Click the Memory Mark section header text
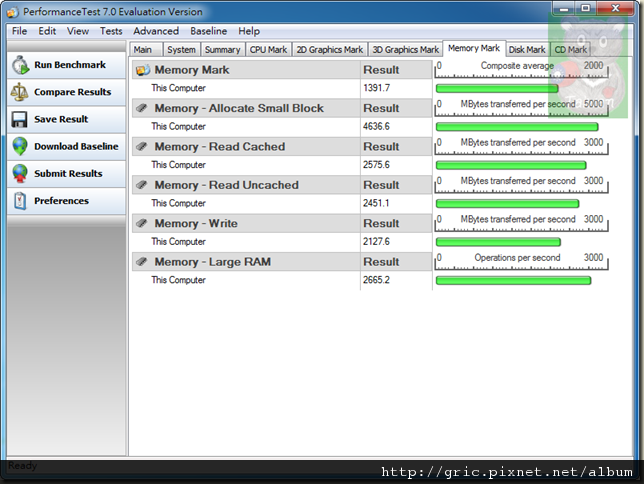This screenshot has height=484, width=644. pyautogui.click(x=192, y=70)
